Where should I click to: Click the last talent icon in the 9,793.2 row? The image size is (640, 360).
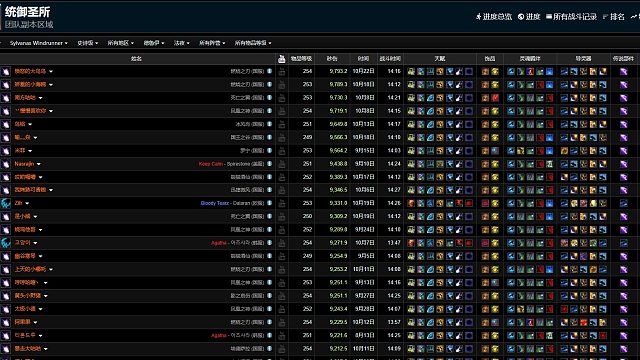[469, 71]
